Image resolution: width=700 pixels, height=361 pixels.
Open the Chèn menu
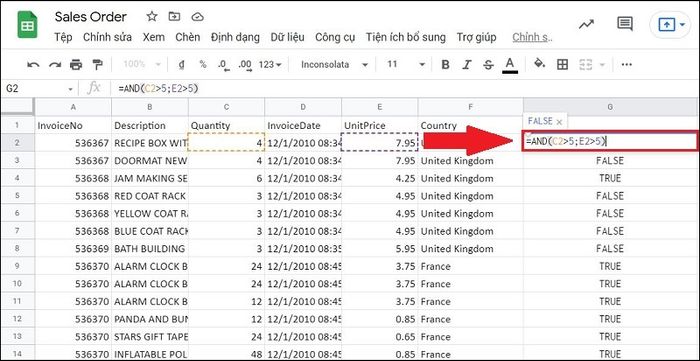188,37
